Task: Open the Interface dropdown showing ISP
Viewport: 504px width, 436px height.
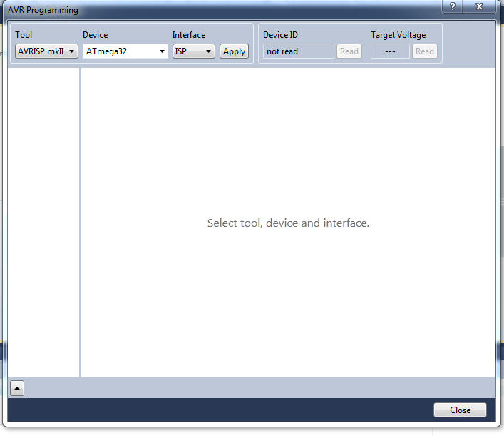Action: click(193, 51)
